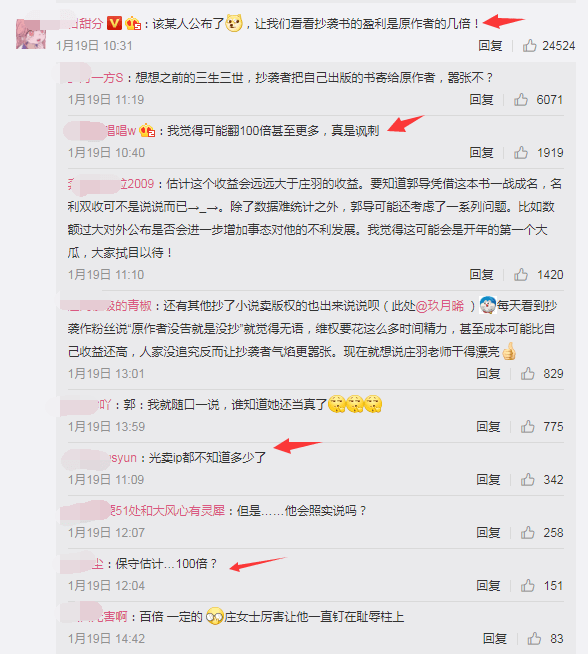Screen dimensions: 588x654
Task: Click 回复 on the 13:59 comment
Action: pos(488,426)
